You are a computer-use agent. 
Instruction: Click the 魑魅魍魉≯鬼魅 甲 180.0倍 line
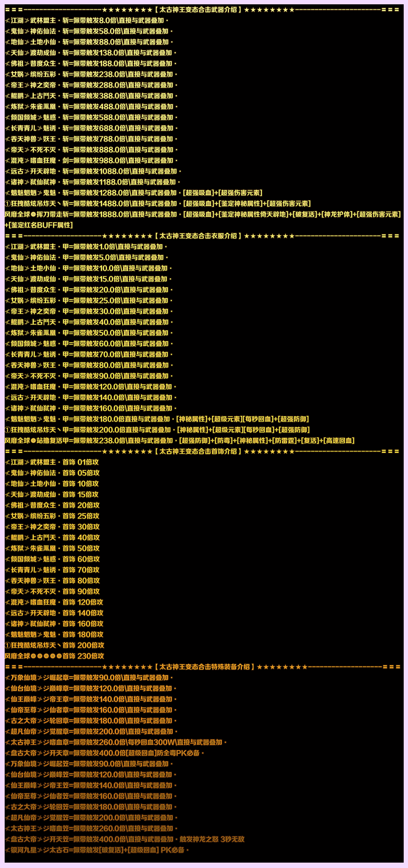click(x=157, y=419)
